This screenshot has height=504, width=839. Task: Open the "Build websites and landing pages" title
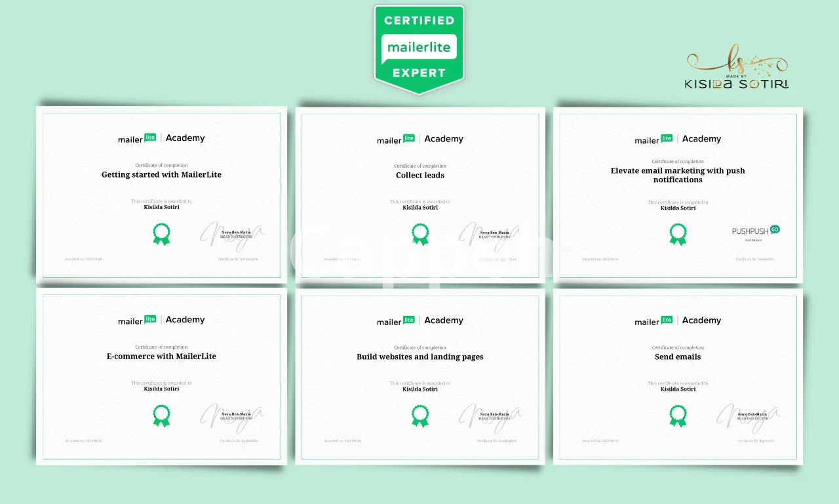420,357
